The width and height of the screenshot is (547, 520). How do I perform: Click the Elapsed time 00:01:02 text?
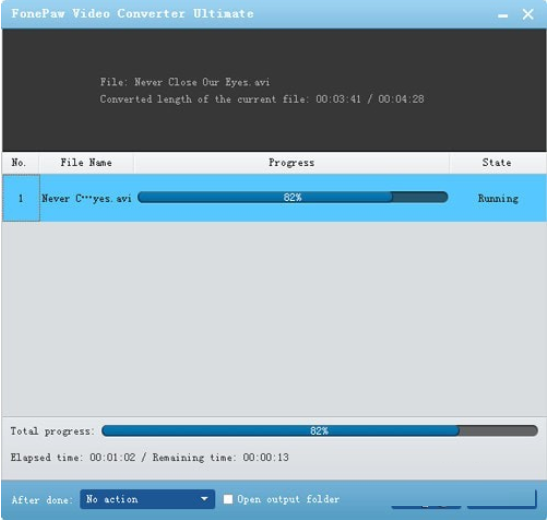(x=73, y=457)
